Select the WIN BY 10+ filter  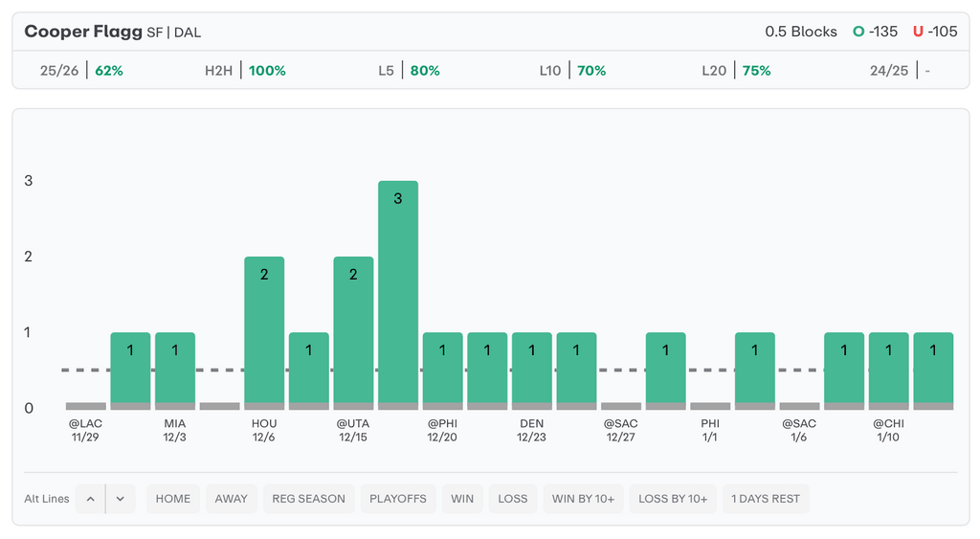point(583,499)
